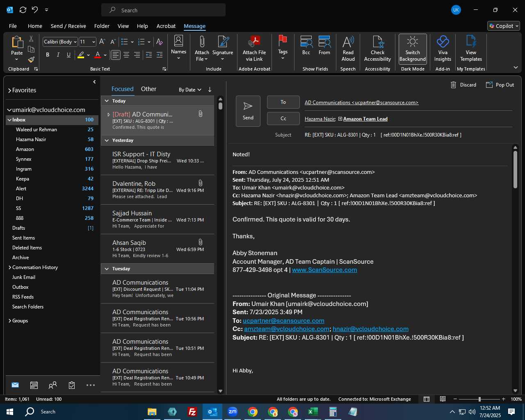The height and width of the screenshot is (420, 525).
Task: Pop Out the reply window
Action: [500, 85]
